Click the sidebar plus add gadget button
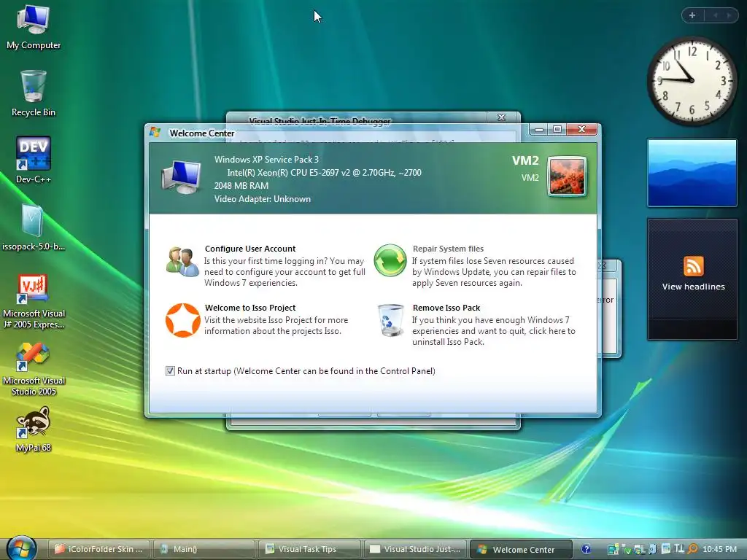 point(692,15)
